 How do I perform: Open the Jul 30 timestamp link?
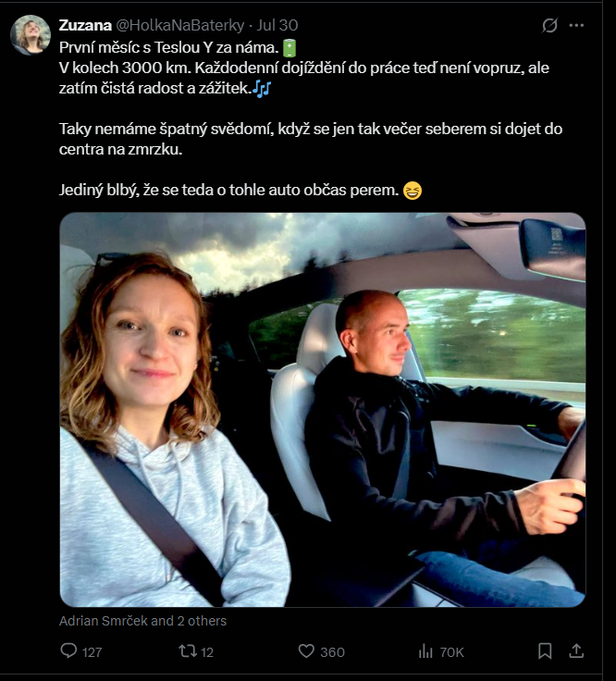277,25
